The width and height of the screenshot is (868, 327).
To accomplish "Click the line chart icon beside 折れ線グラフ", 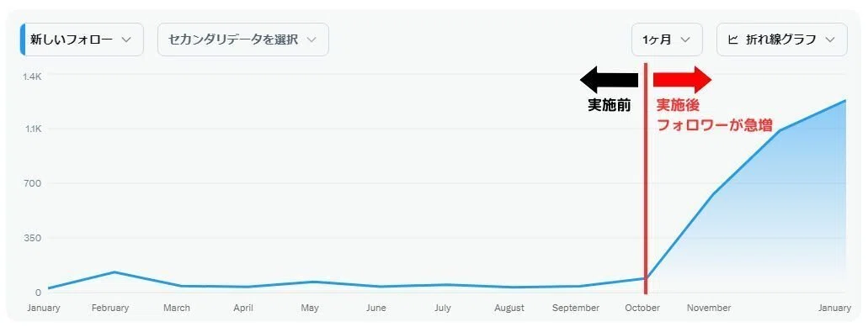I will (x=732, y=40).
